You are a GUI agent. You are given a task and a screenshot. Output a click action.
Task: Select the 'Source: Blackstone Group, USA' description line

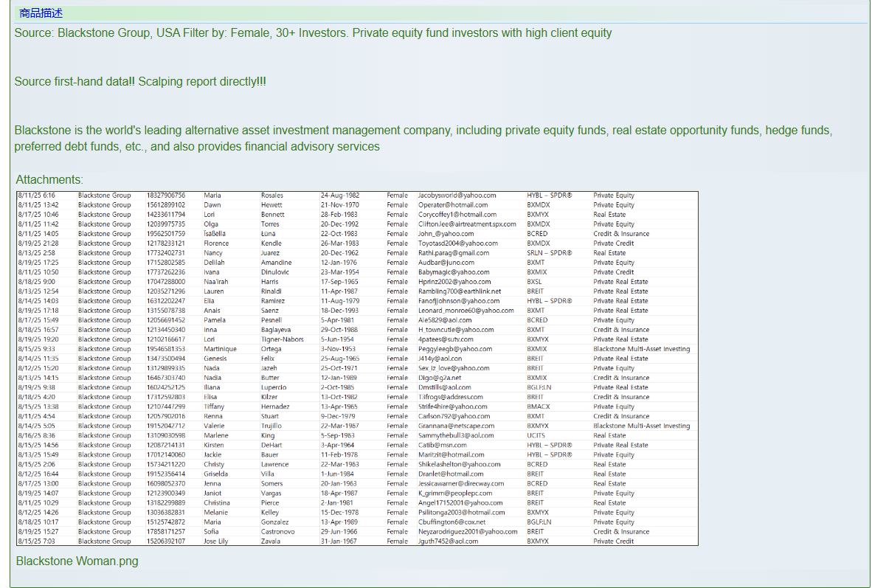tap(313, 33)
